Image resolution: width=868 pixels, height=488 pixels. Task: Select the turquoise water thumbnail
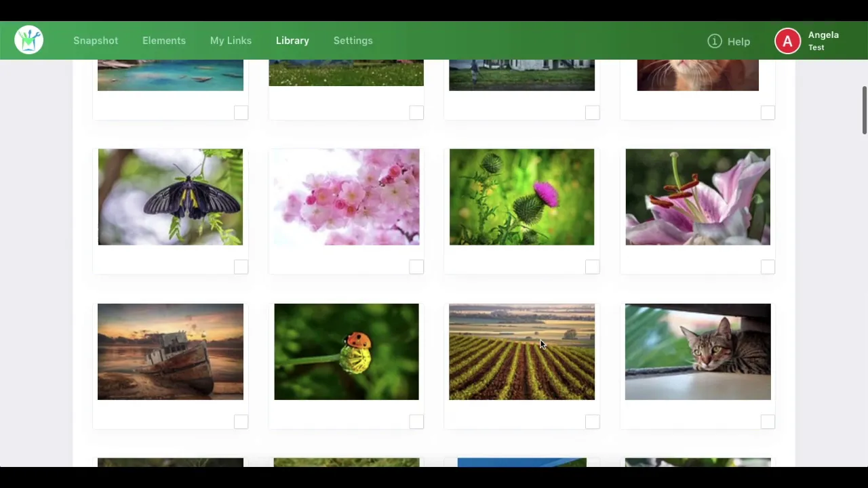click(x=170, y=75)
